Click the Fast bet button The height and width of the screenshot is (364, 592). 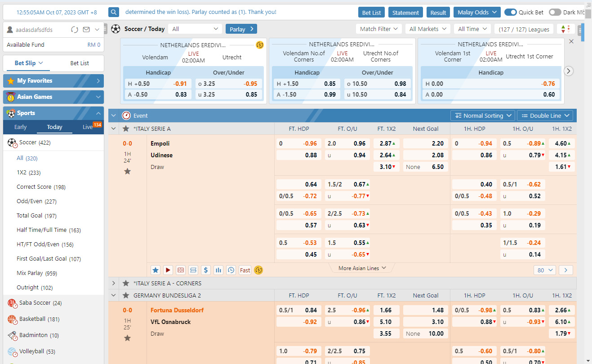point(245,270)
